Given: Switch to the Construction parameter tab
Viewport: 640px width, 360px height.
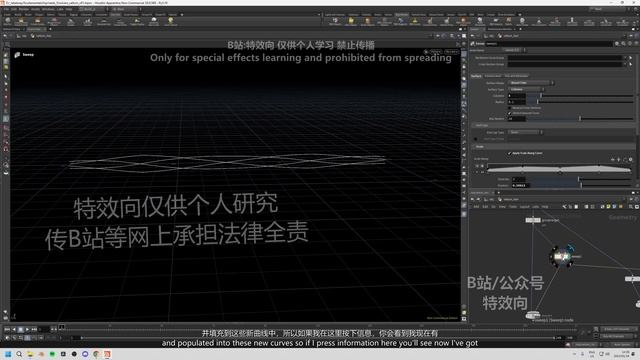Looking at the screenshot, I should click(493, 76).
